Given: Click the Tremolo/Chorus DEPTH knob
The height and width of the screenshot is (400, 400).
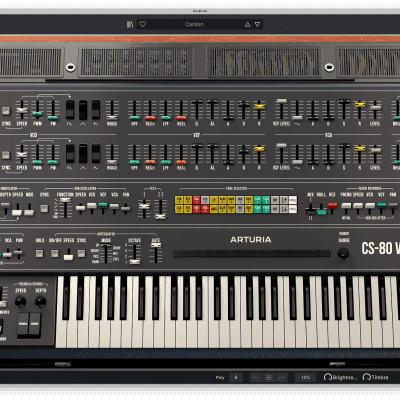Looking at the screenshot, I should pyautogui.click(x=41, y=301).
